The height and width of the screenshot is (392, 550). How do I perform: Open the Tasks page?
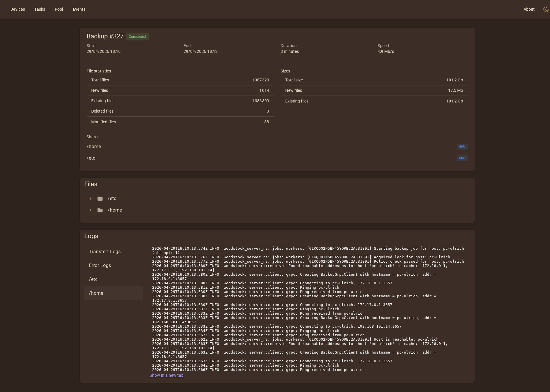click(x=40, y=9)
